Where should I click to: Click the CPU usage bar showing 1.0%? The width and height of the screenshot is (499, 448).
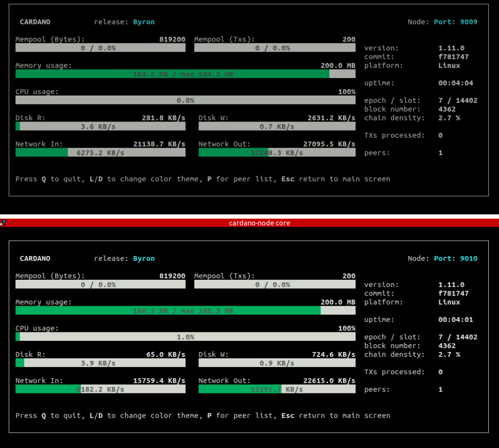point(186,336)
